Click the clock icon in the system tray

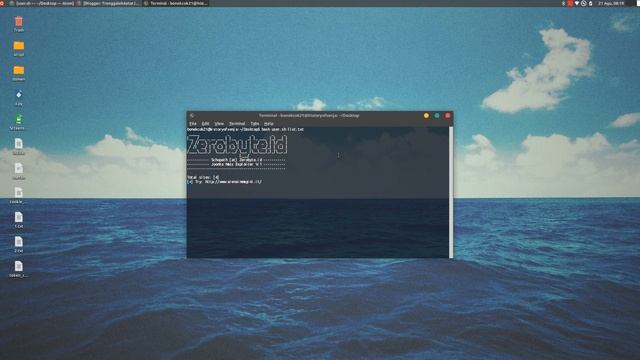584,3
